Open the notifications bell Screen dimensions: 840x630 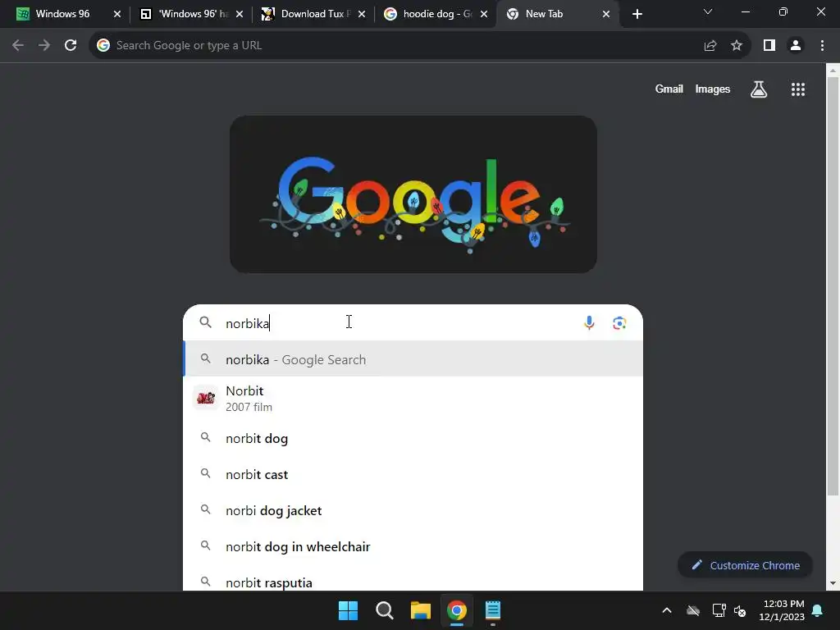tap(818, 610)
